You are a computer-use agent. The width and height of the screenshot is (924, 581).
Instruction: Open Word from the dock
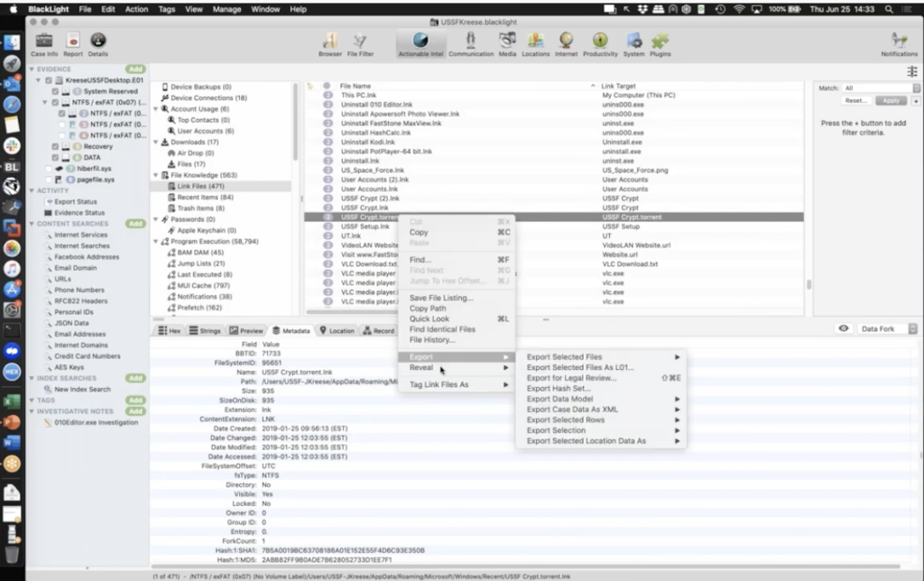(12, 443)
